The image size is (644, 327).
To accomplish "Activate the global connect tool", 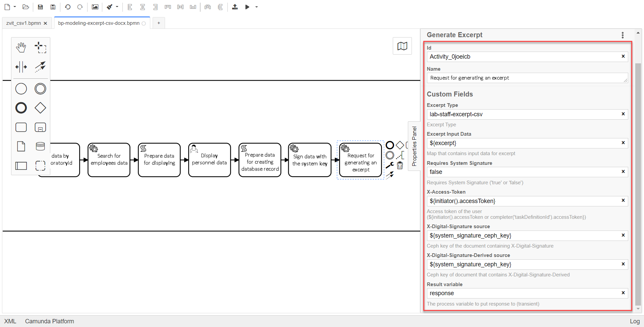I will 40,67.
